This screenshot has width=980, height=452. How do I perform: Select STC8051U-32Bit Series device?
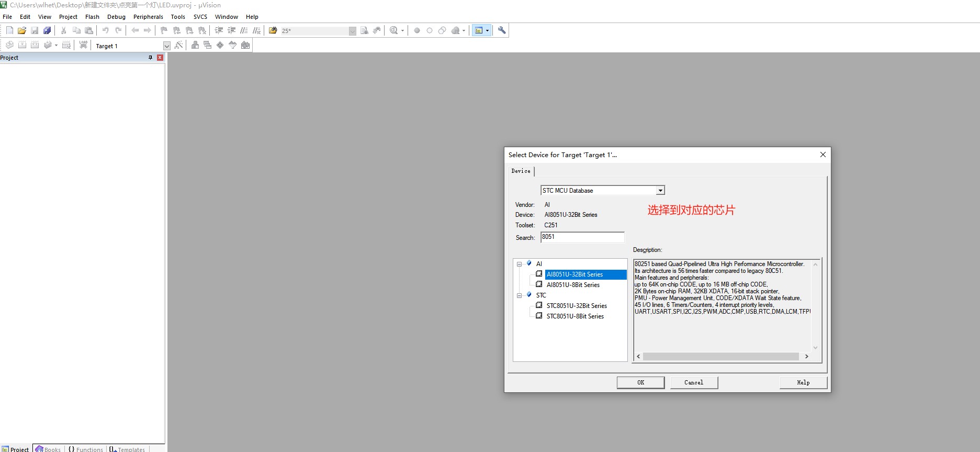click(577, 306)
